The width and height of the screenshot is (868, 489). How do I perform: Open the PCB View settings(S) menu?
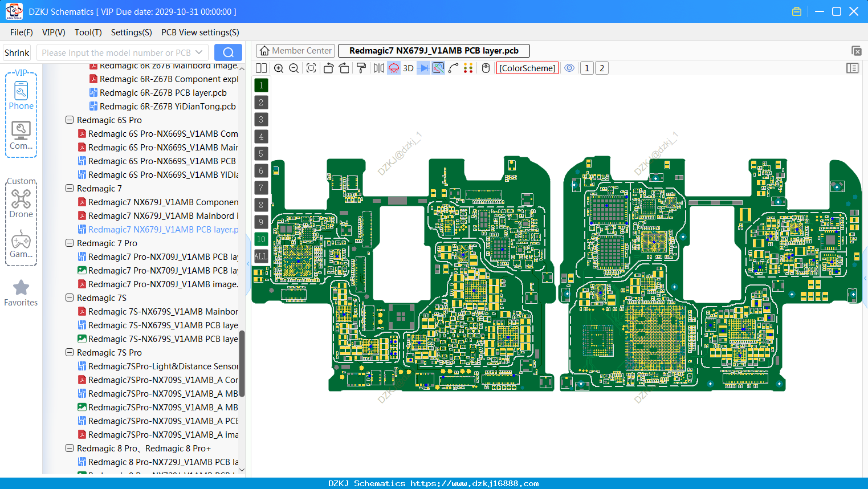(x=200, y=32)
